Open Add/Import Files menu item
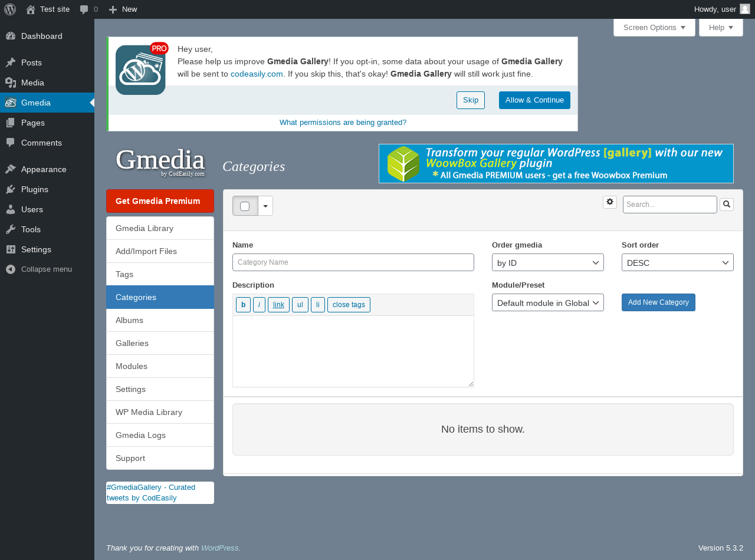The height and width of the screenshot is (560, 755). coord(160,251)
